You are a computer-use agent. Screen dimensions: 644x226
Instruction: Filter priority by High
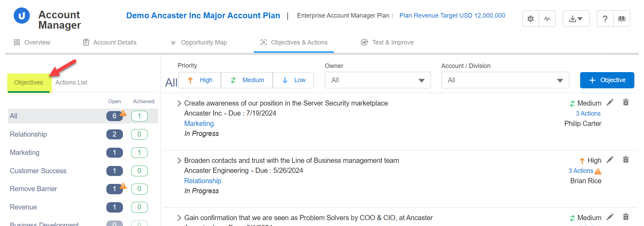[200, 80]
